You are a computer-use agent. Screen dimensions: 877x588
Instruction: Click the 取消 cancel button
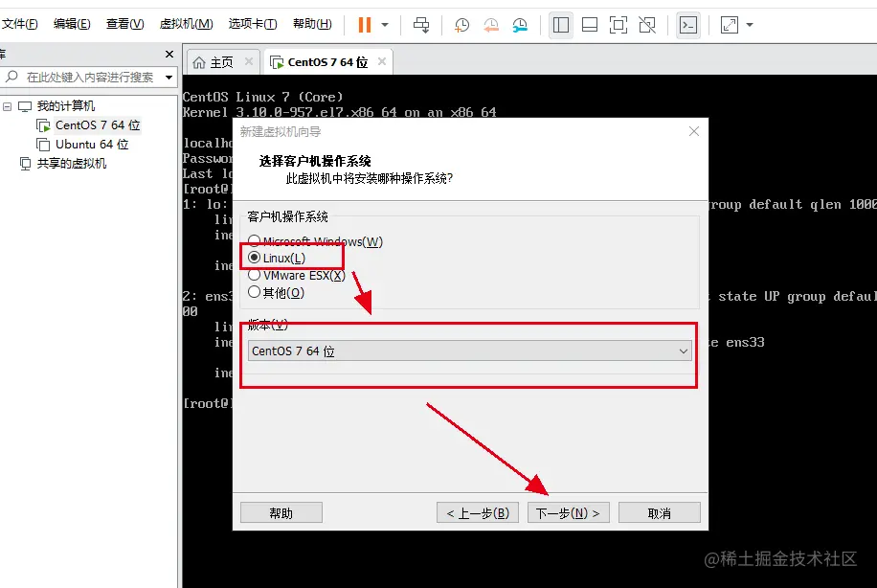click(660, 513)
